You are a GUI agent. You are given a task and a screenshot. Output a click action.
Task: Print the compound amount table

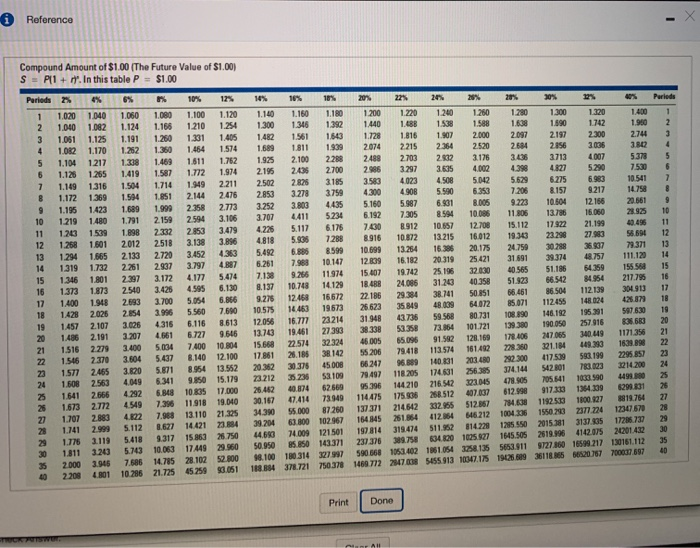click(x=338, y=502)
